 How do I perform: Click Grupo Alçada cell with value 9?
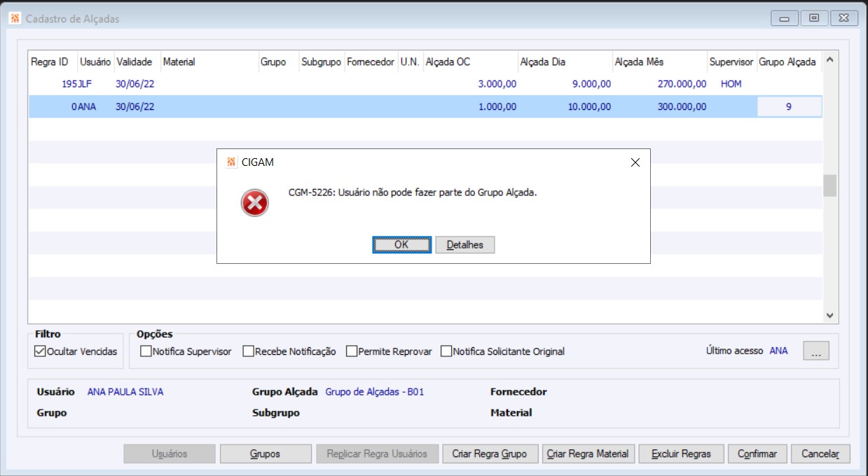coord(789,107)
